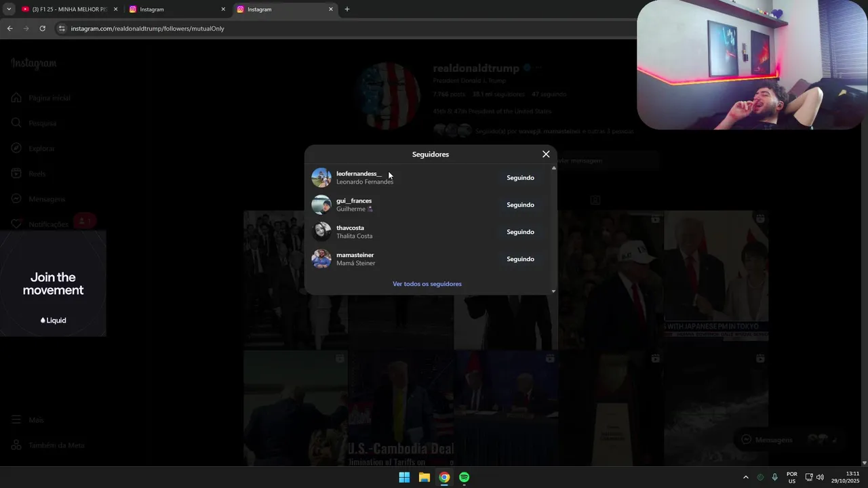Open the U.S.-Cambodia Deal post thumbnail
The image size is (868, 488).
[401, 409]
